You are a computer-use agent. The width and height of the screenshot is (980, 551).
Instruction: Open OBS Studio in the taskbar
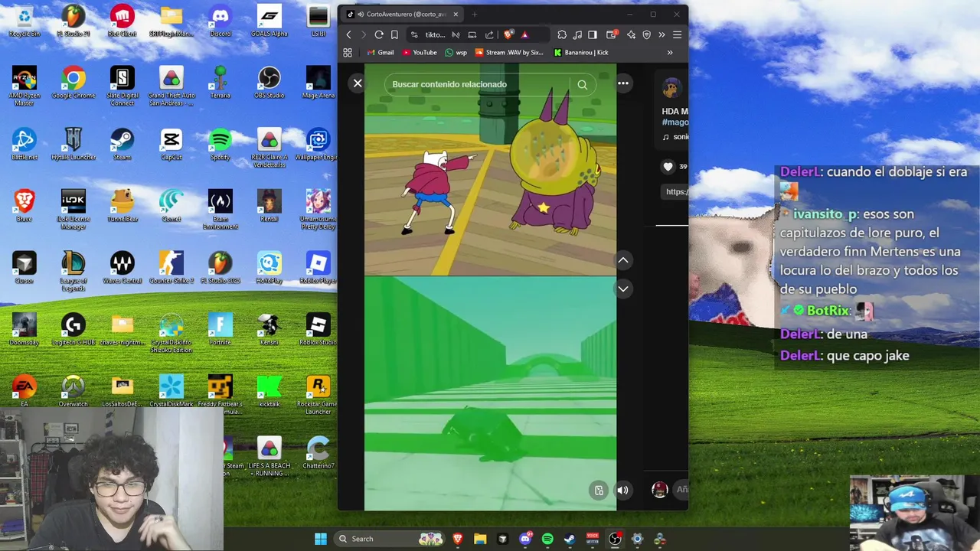pos(615,539)
